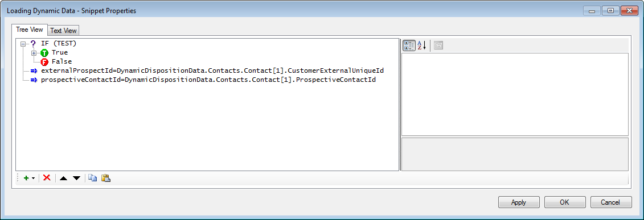Toggle Categorized view in property grid

click(409, 45)
